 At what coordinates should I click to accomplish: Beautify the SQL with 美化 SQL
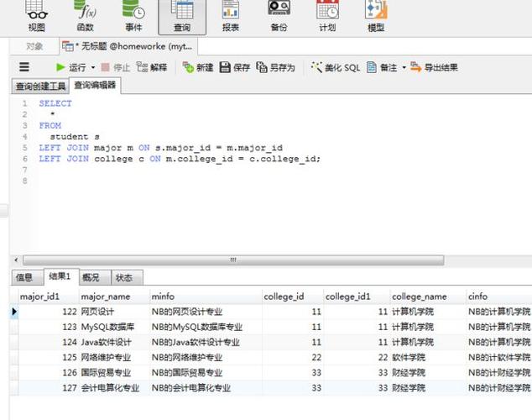(x=336, y=67)
